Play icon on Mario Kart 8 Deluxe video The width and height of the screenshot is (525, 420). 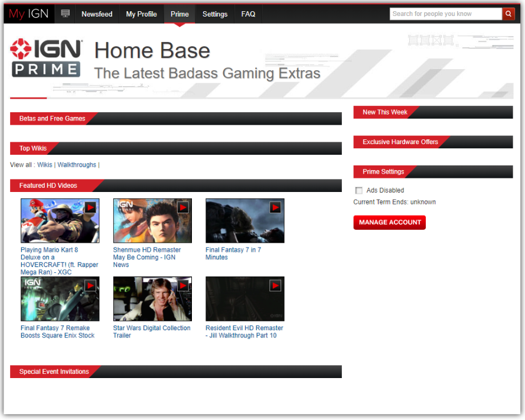point(90,208)
